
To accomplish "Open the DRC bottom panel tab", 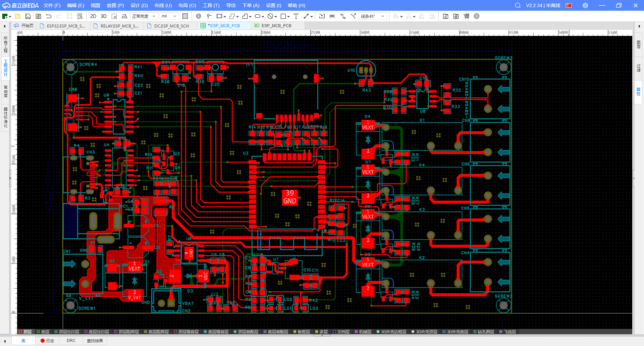I will click(x=71, y=341).
